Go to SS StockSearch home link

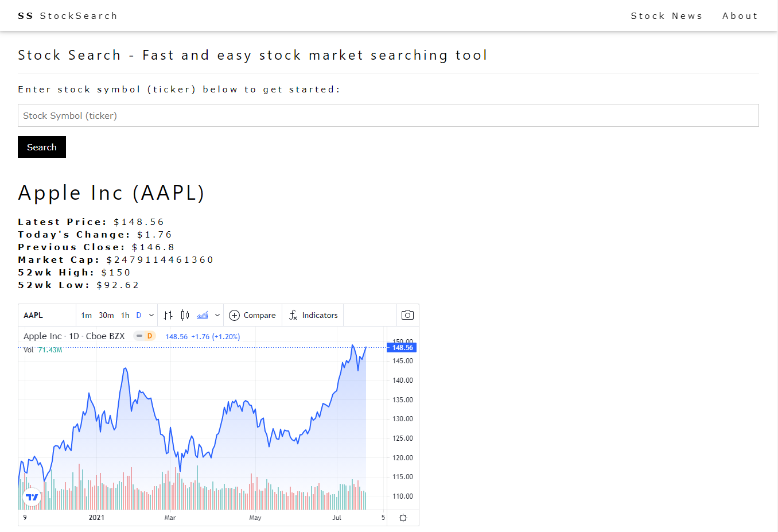pyautogui.click(x=68, y=16)
